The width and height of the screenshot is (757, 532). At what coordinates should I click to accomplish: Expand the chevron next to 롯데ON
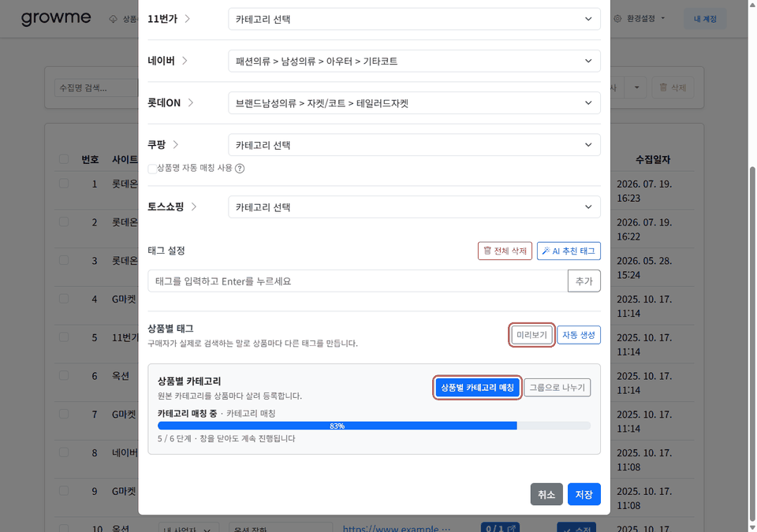coord(190,102)
